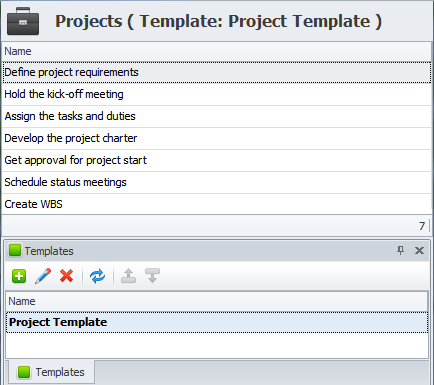Select the Hold the kick-off meeting task
The image size is (434, 385).
point(216,94)
